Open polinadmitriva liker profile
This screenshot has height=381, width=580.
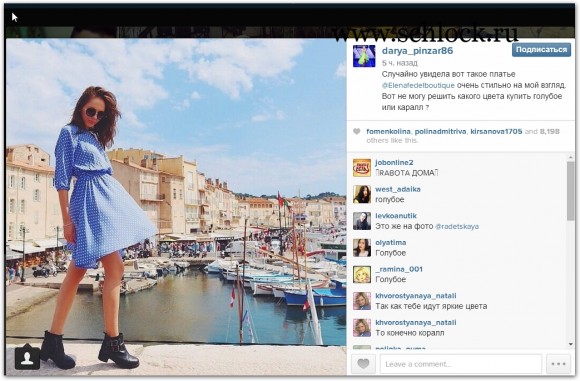440,131
